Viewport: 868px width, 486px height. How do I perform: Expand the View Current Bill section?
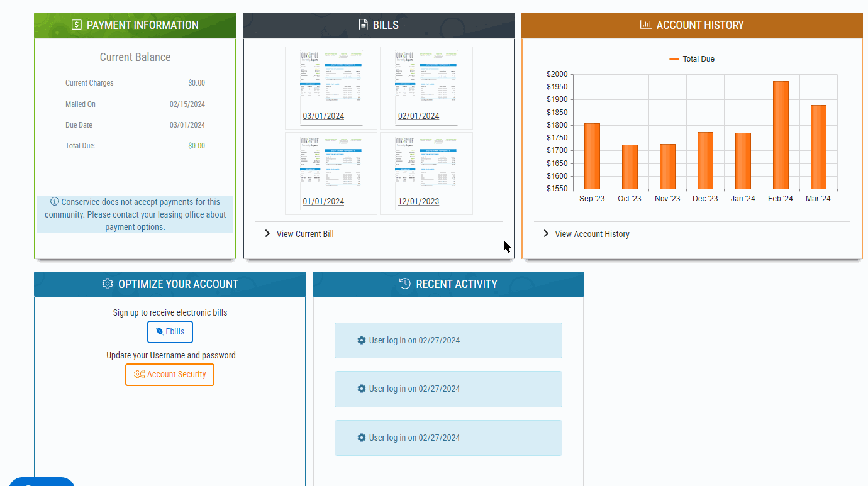(x=304, y=233)
